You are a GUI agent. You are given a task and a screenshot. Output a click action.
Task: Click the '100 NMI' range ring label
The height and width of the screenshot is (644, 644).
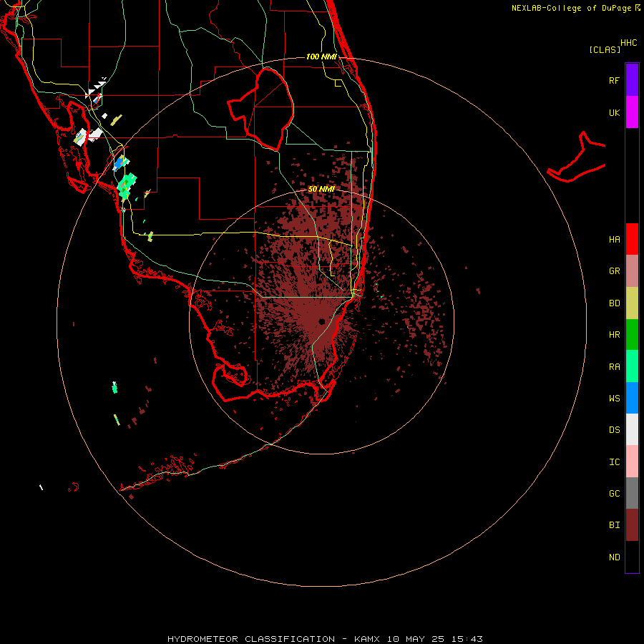tap(321, 57)
